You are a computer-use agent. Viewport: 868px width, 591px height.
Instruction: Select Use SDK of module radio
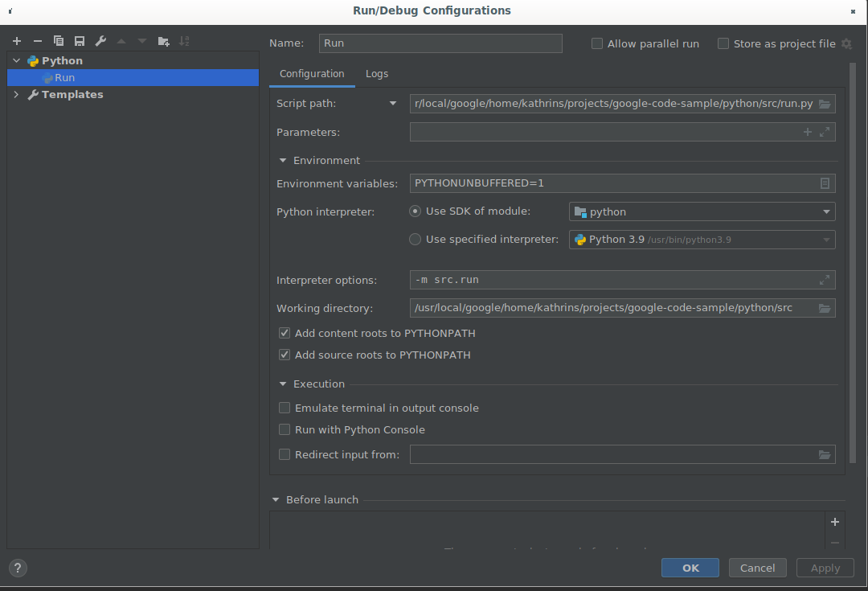point(415,211)
